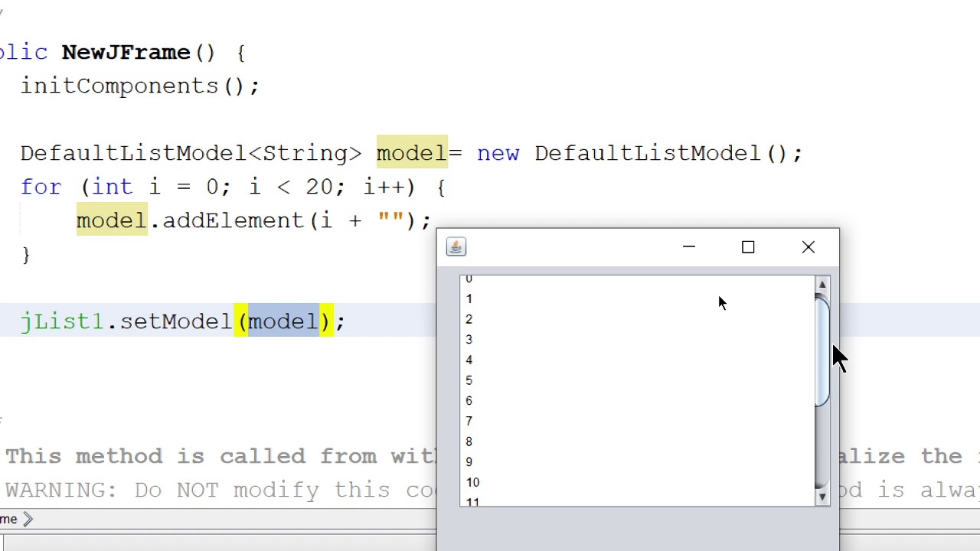980x551 pixels.
Task: Select list item 7
Action: coord(637,422)
